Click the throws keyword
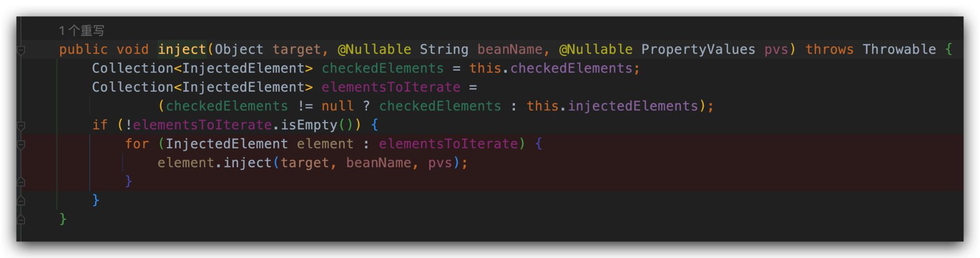The image size is (980, 258). 830,50
